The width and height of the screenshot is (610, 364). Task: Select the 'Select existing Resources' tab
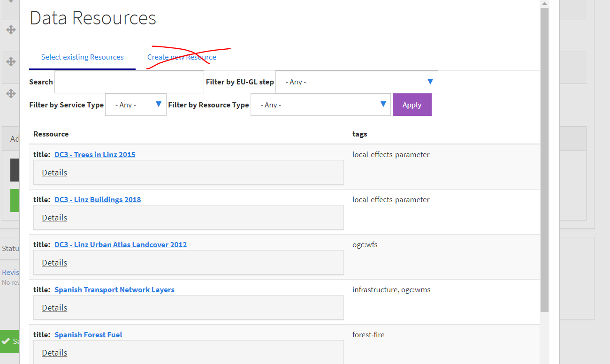pyautogui.click(x=82, y=57)
